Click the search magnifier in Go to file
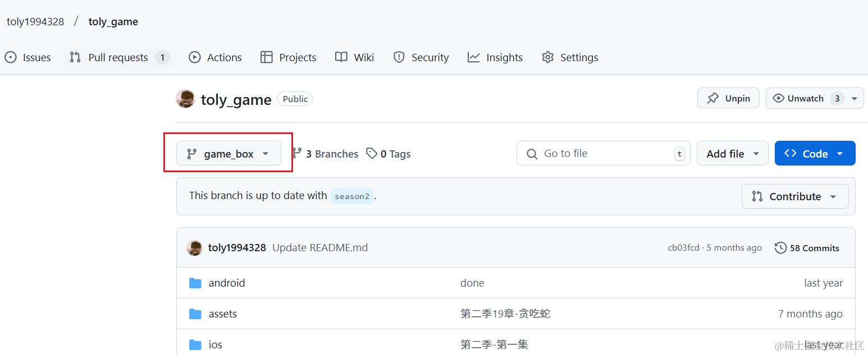 (x=532, y=154)
